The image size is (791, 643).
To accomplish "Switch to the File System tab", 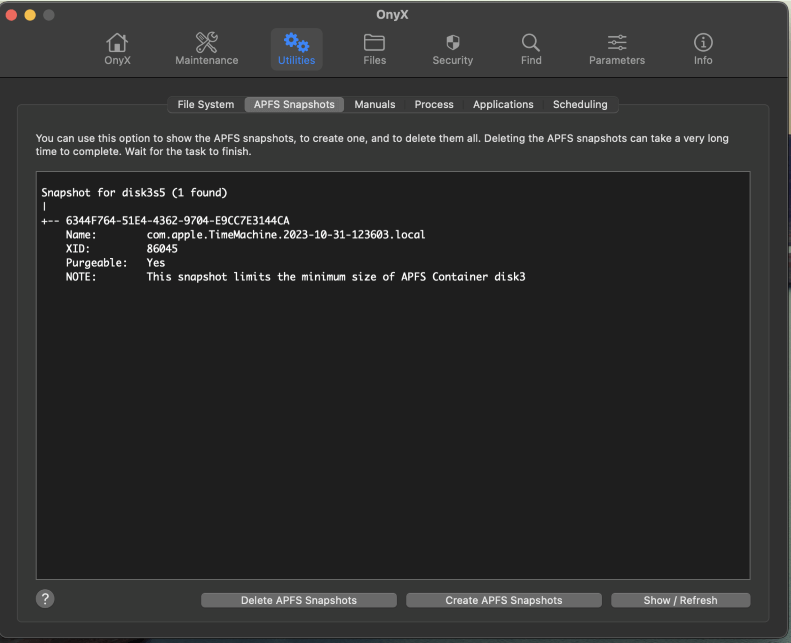I will 205,104.
